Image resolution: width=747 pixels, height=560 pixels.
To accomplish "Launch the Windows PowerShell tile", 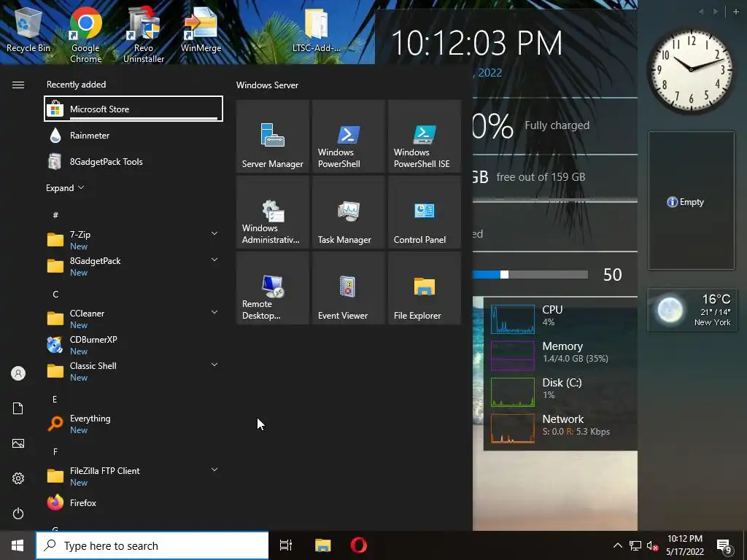I will tap(348, 136).
